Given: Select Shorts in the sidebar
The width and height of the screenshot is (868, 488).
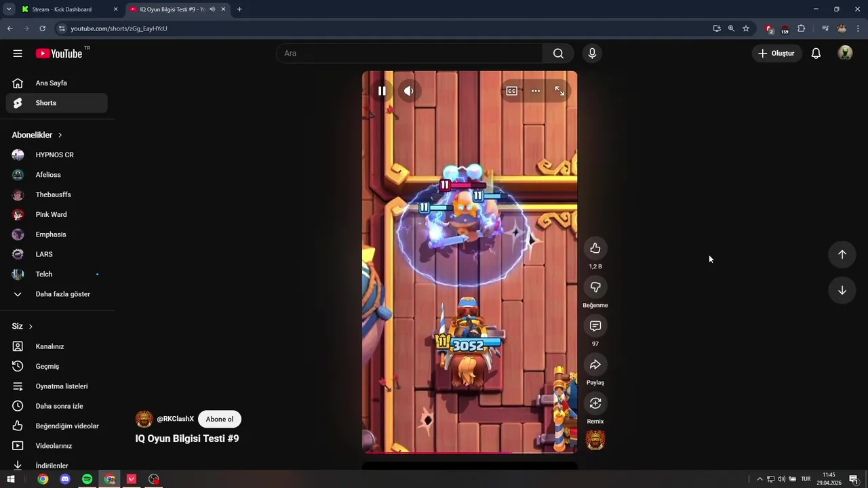Looking at the screenshot, I should (57, 103).
